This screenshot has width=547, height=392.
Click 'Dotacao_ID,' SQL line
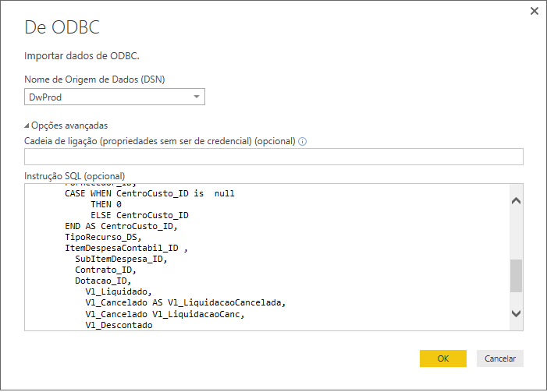[103, 281]
